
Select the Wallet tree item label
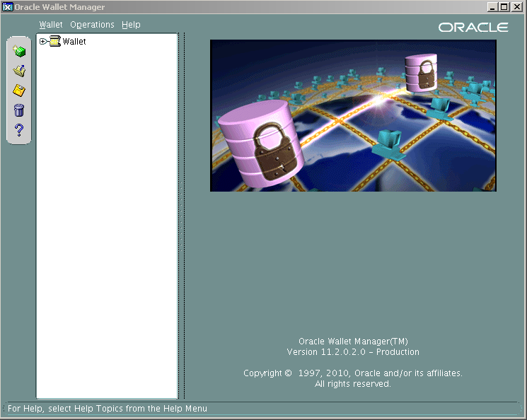74,41
